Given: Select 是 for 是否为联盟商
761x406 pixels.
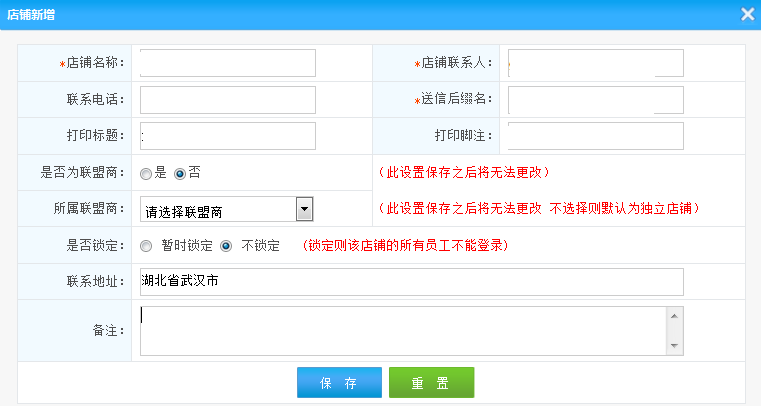Looking at the screenshot, I should 146,173.
